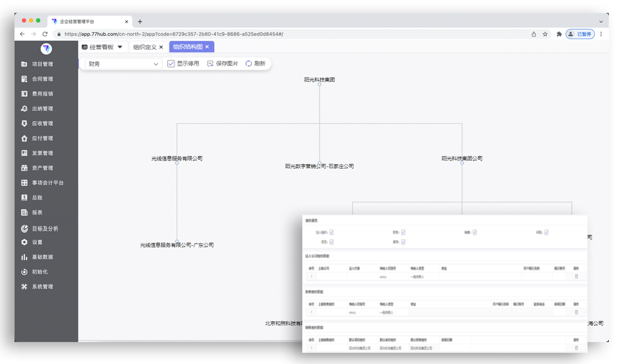Open 项目管理 in the sidebar
This screenshot has width=626, height=364.
coord(42,64)
